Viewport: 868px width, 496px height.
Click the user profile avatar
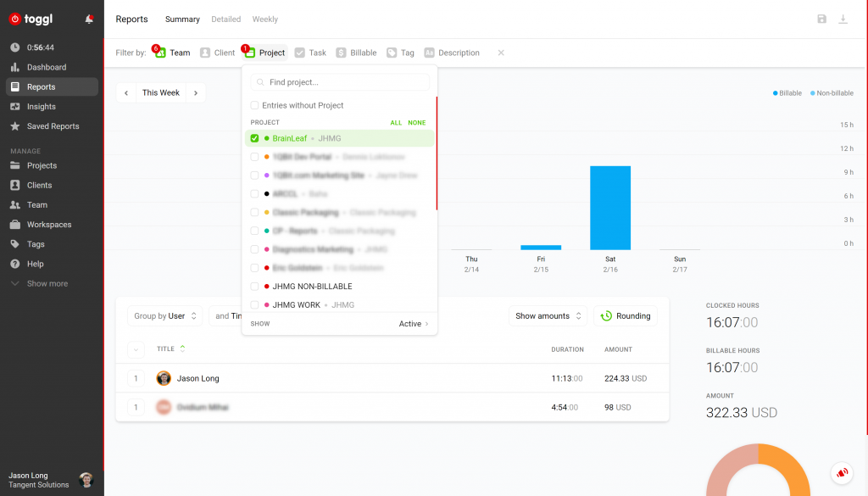pos(86,479)
